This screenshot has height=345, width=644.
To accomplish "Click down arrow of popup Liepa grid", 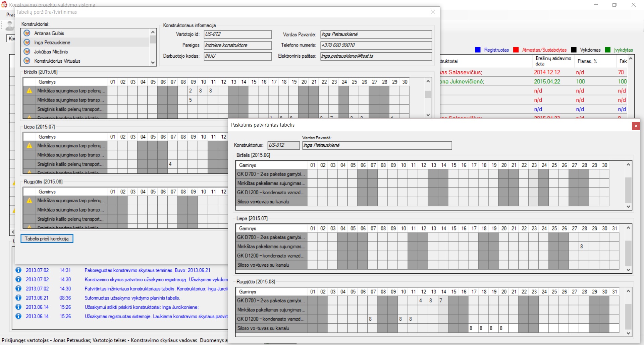I will click(628, 270).
